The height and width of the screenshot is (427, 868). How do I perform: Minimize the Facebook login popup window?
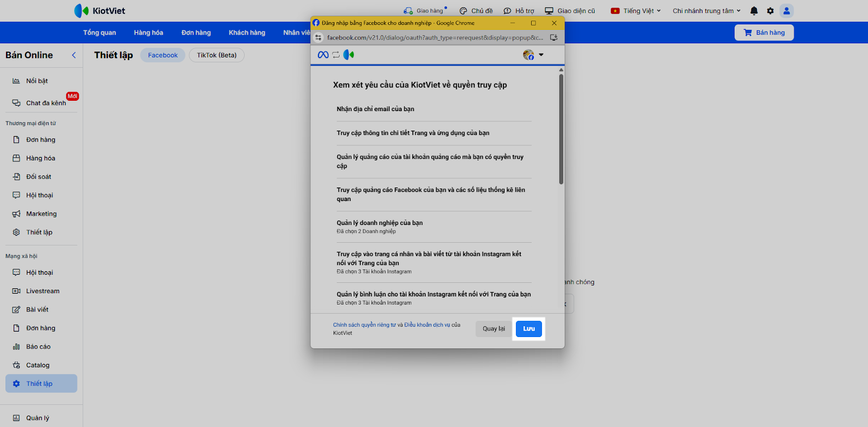tap(513, 23)
